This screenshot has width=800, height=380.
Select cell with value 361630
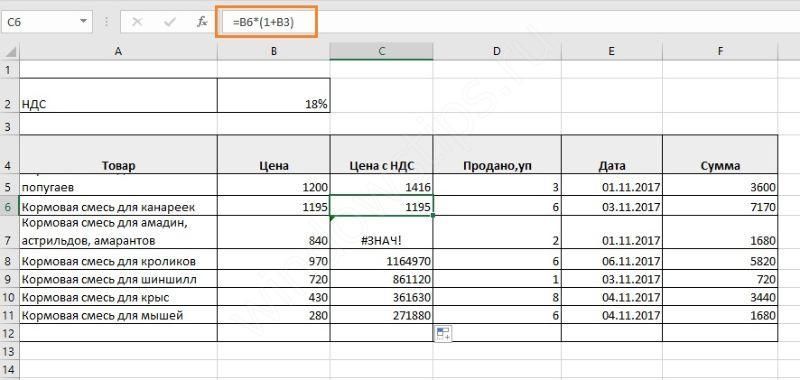pos(382,296)
